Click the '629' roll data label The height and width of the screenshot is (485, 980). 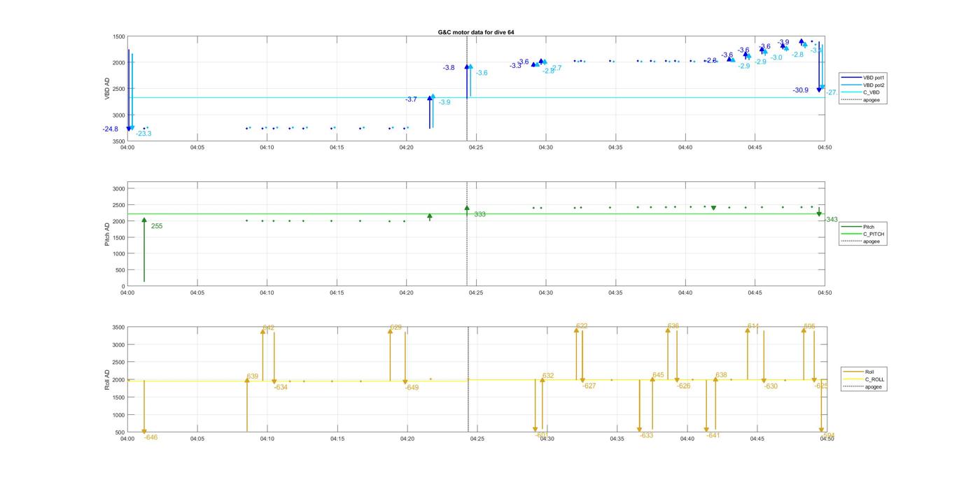395,328
